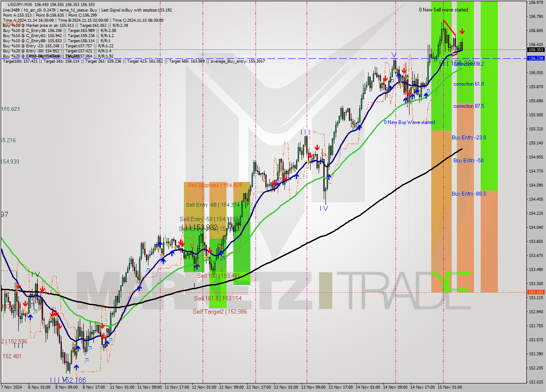Select the 'Sell Entry -88 | 154.374' label

(x=213, y=205)
